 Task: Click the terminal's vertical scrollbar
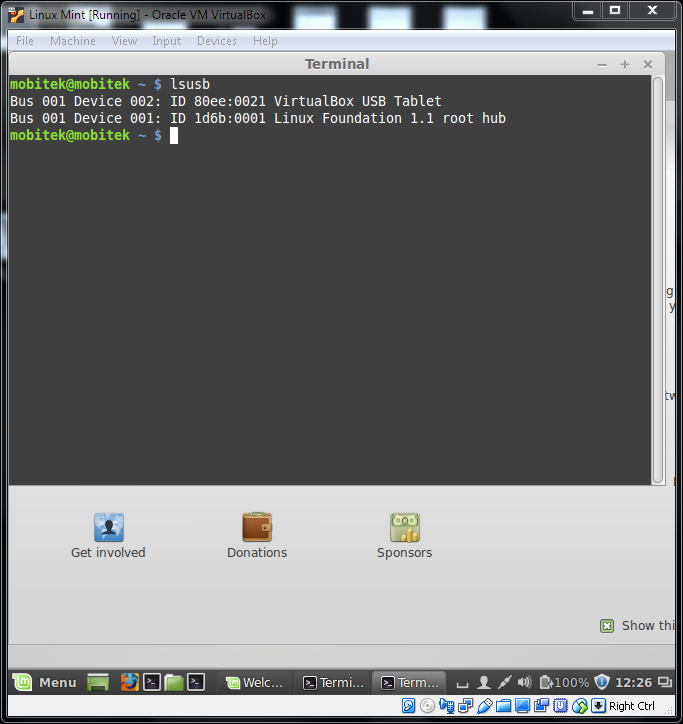(x=658, y=280)
